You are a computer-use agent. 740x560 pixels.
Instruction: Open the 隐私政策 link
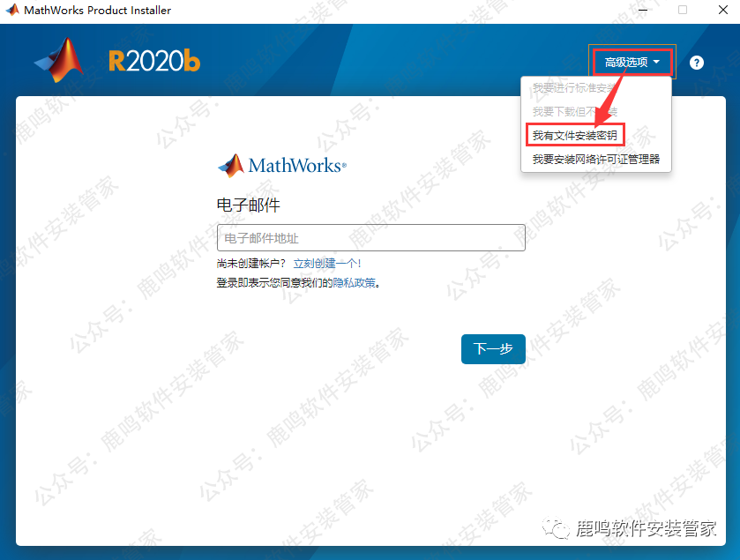(x=355, y=282)
